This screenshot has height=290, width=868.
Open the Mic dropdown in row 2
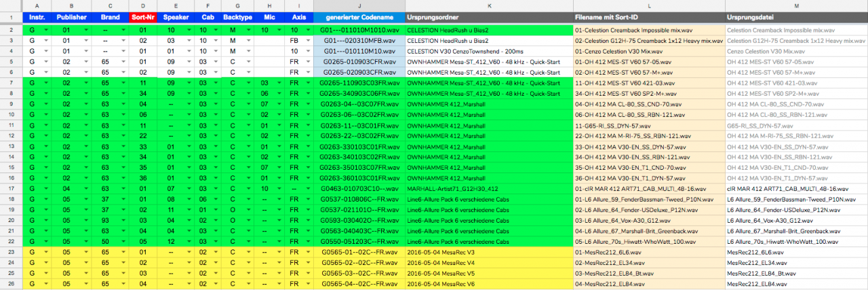point(279,31)
